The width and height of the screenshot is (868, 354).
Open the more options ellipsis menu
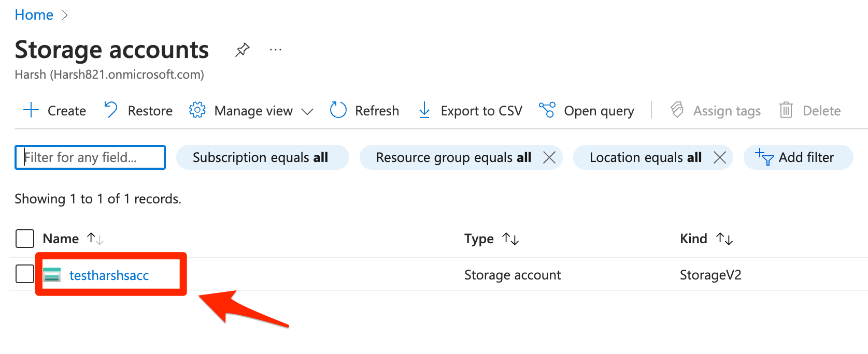pos(276,50)
